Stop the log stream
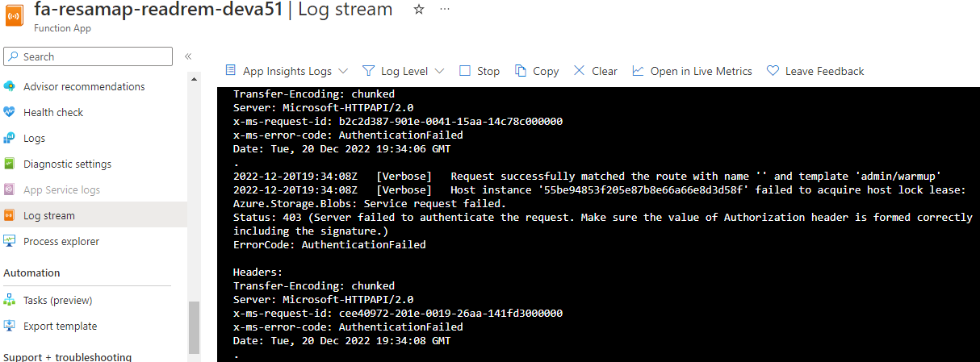The width and height of the screenshot is (980, 362). [x=480, y=71]
